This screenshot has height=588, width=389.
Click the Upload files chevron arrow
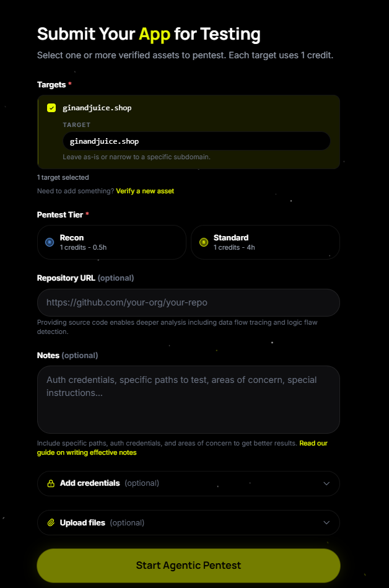tap(326, 523)
